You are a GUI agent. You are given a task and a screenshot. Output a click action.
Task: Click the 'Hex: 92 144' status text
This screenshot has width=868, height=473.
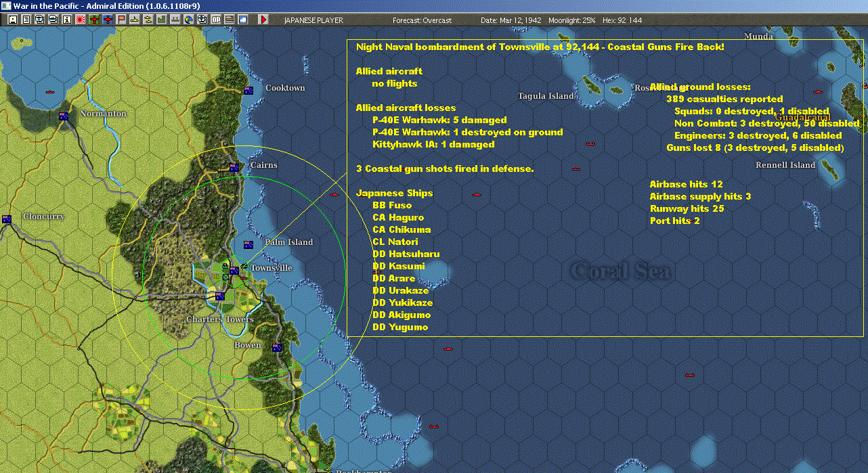622,20
